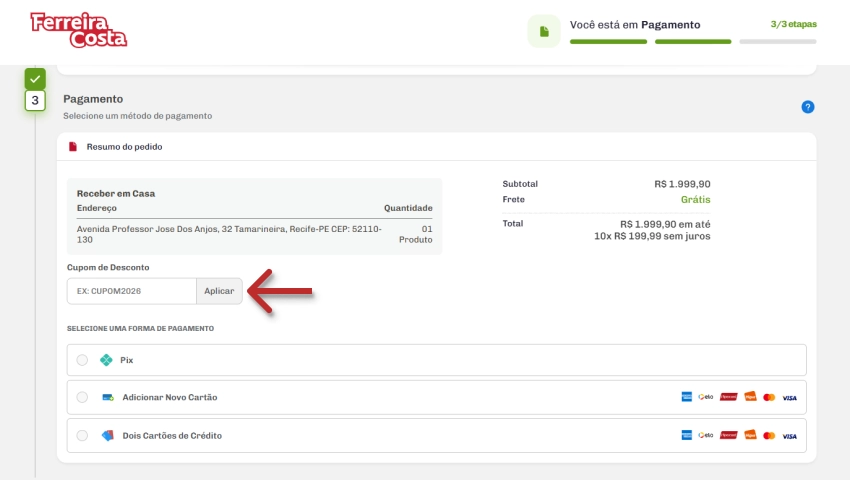This screenshot has height=480, width=850.
Task: Click the step 3 number badge
Action: [x=35, y=101]
